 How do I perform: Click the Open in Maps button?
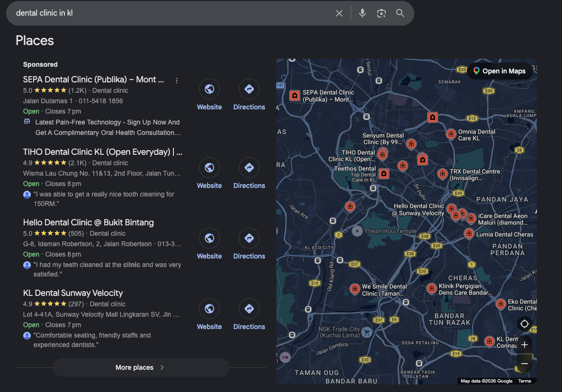[499, 71]
